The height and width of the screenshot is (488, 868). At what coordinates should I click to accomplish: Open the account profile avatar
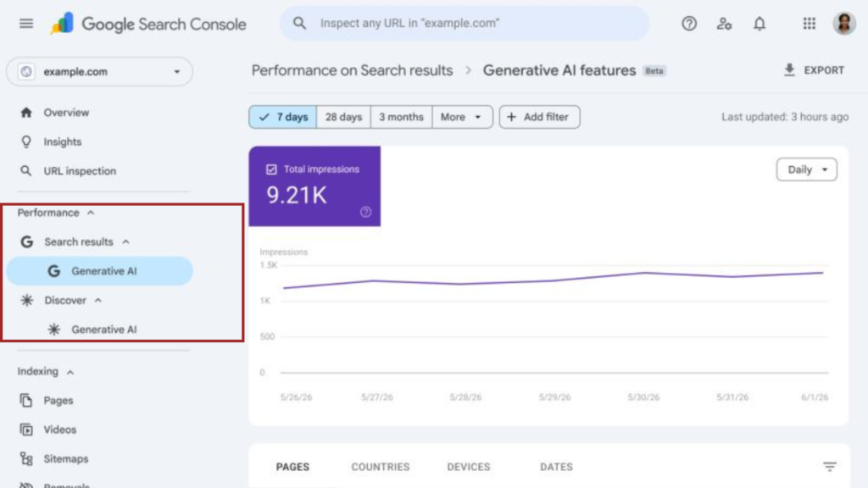click(844, 23)
